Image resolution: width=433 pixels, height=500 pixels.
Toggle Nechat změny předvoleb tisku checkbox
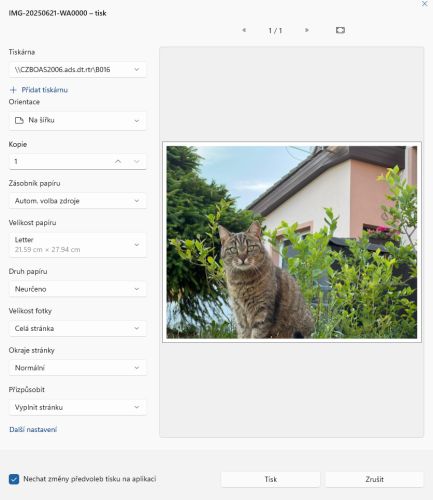pos(14,479)
